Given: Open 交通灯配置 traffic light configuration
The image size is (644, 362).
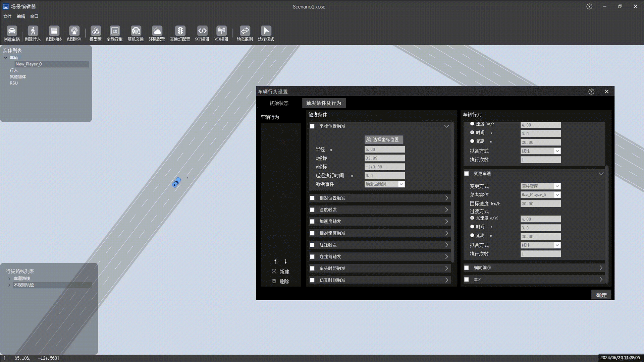Looking at the screenshot, I should coord(180,31).
